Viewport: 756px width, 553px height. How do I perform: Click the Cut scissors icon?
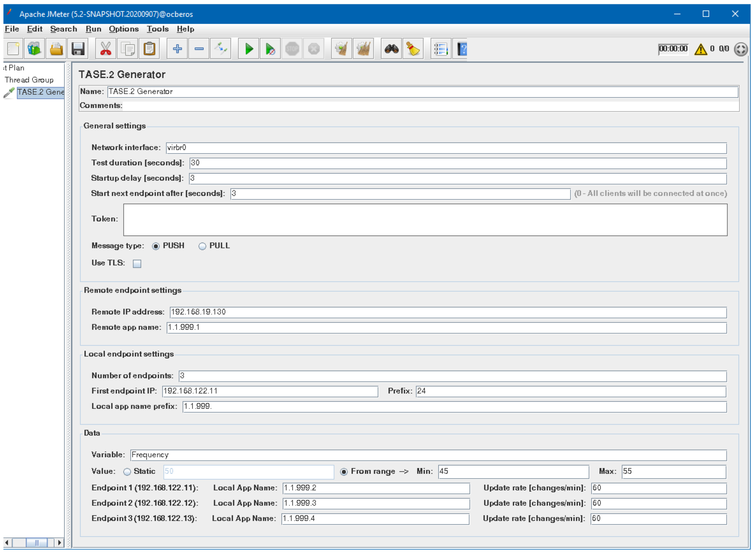[106, 49]
